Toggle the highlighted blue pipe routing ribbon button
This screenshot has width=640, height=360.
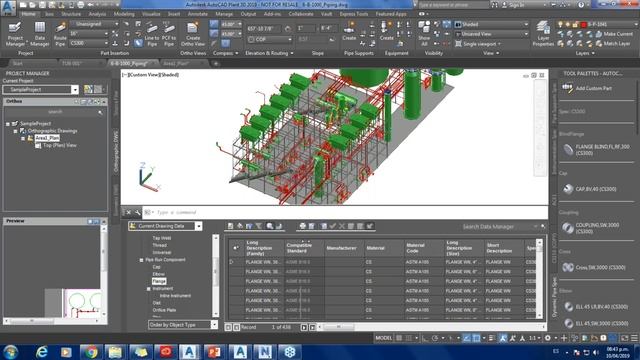(x=138, y=43)
